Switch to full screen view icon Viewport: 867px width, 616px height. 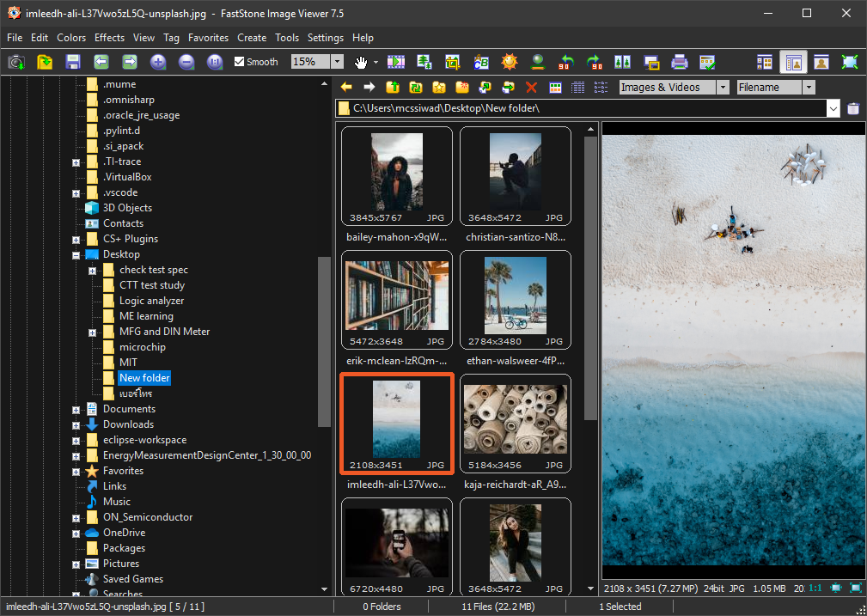coord(850,62)
